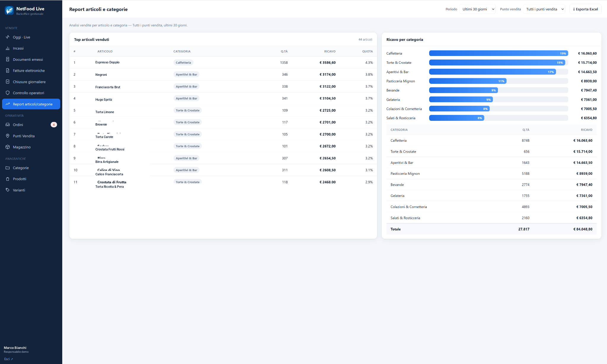Go to Incassi section
Viewport: 607px width, 364px height.
coord(31,48)
